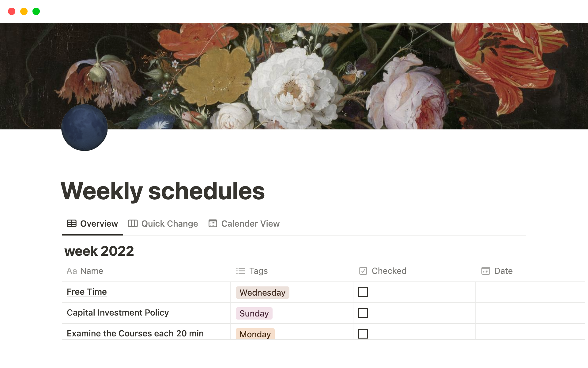
Task: Switch to the Quick Change tab
Action: click(169, 224)
